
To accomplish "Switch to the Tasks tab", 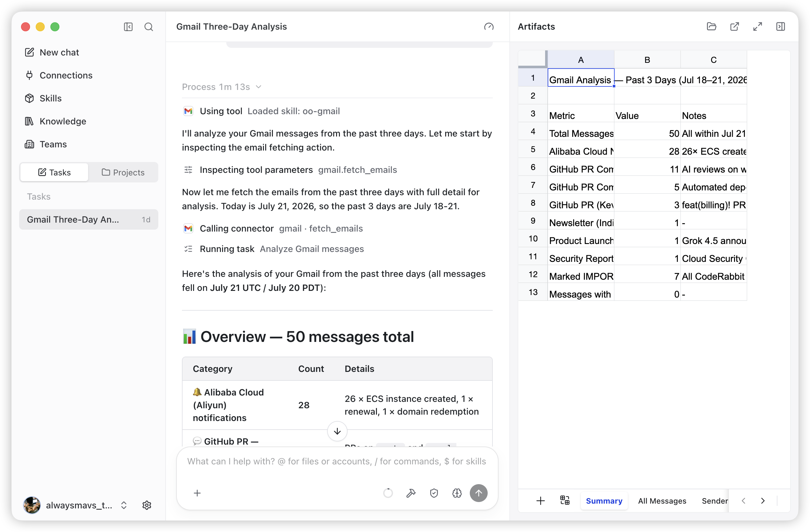I will pyautogui.click(x=55, y=173).
